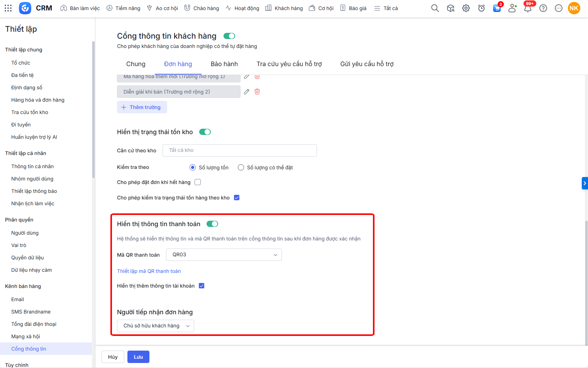Toggle 'Hiển thị trạng thái tồn kho' switch
Image resolution: width=588 pixels, height=368 pixels.
tap(205, 132)
